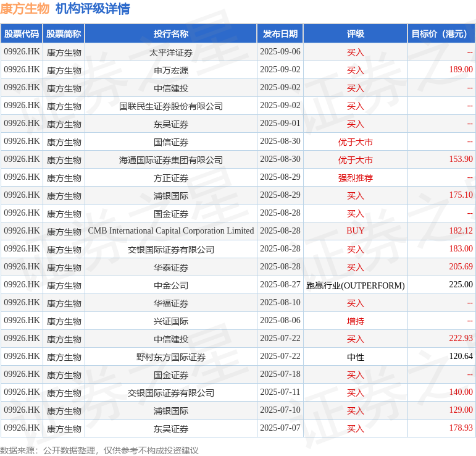Viewport: 476px width, 456px height.
Task: Click date 2025-08-06
Action: 280,321
